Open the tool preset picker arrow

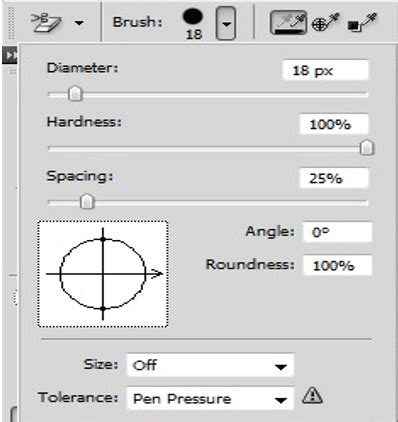79,23
